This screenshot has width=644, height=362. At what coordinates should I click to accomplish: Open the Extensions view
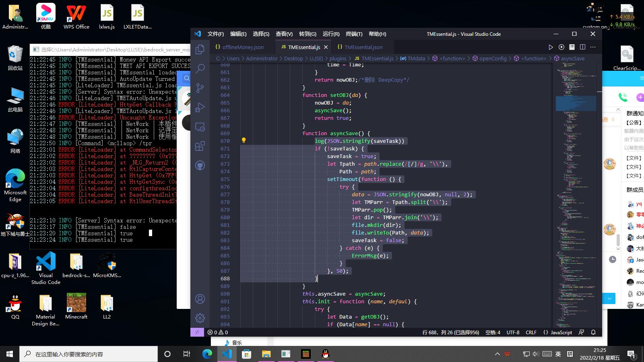[200, 146]
